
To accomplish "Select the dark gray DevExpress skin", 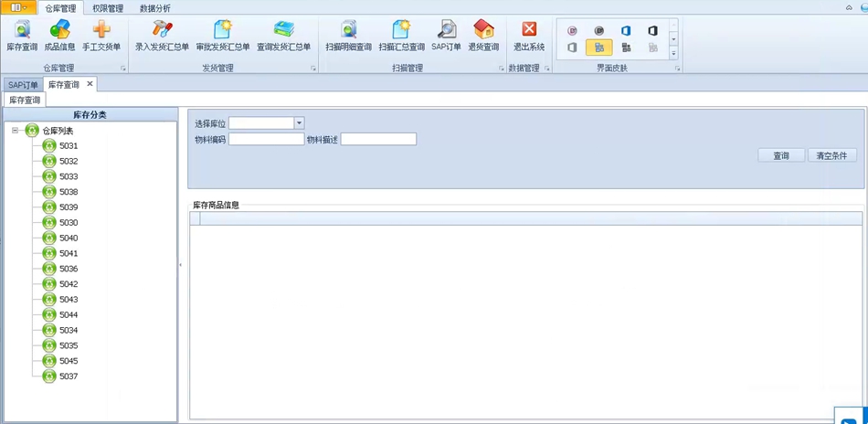I will click(x=599, y=31).
